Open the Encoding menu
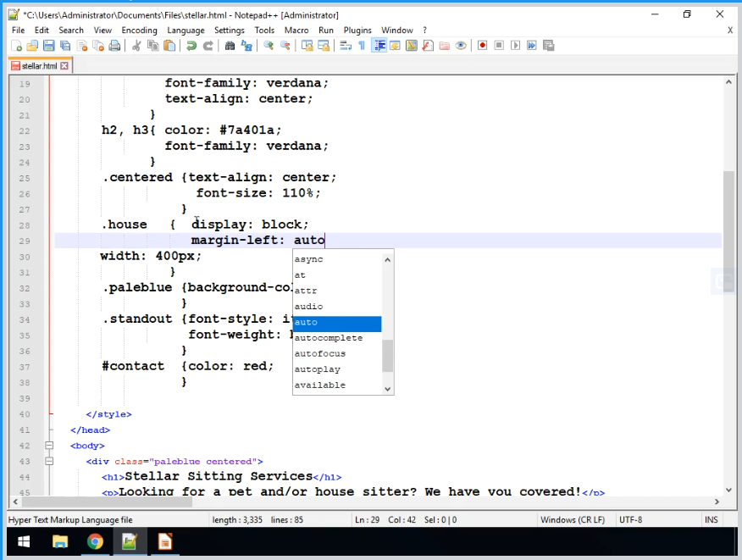This screenshot has height=560, width=742. [139, 30]
